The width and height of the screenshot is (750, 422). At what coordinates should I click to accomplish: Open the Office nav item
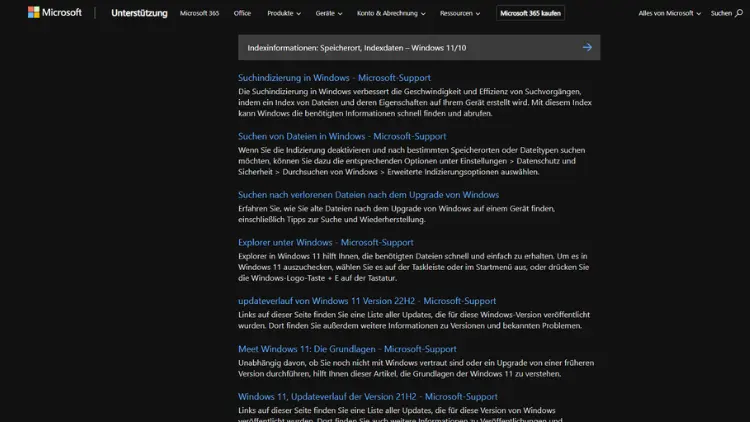[242, 13]
